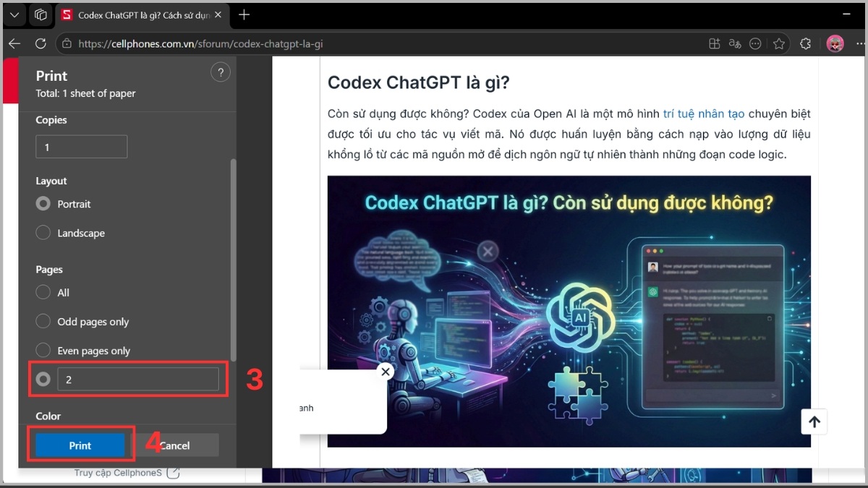Click the scroll-to-top arrow on the page
The width and height of the screenshot is (868, 488).
(x=814, y=421)
